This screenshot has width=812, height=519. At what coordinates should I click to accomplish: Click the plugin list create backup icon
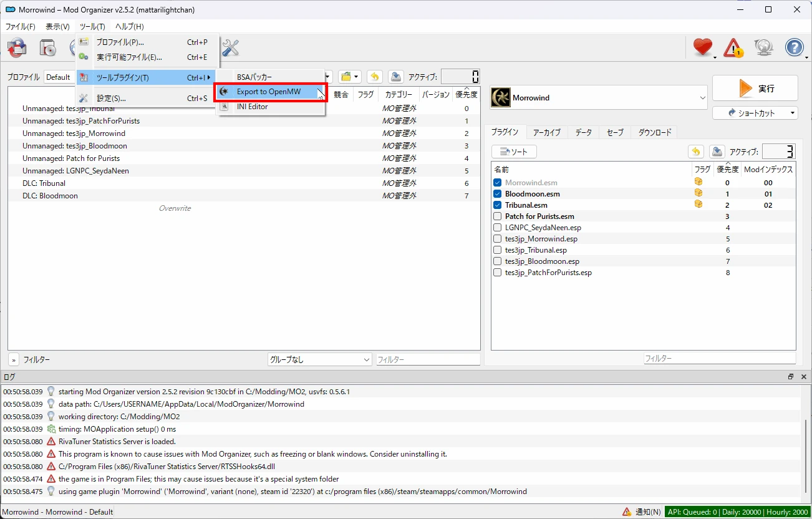coord(717,152)
